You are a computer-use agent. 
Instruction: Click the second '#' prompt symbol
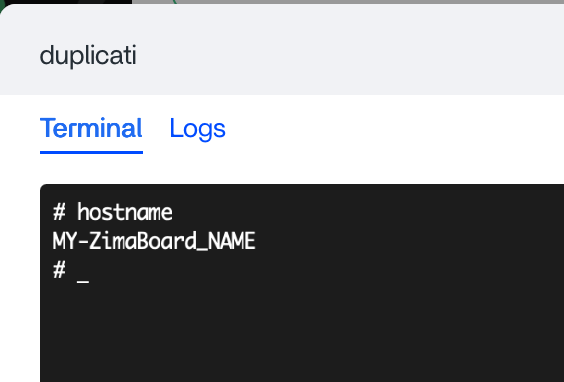pos(59,270)
